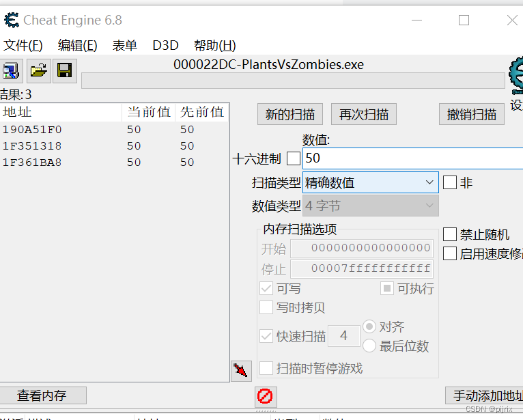This screenshot has height=420, width=523.
Task: Open the process list icon
Action: coord(11,71)
